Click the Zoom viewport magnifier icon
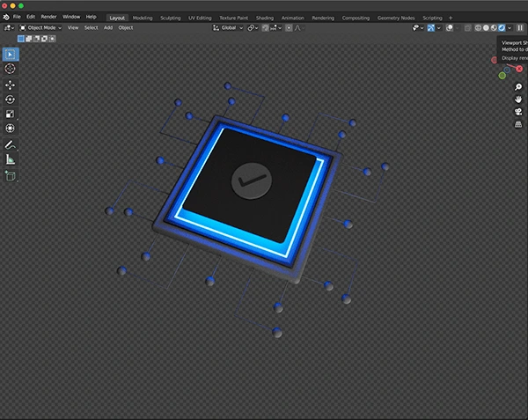This screenshot has height=420, width=528. point(518,87)
